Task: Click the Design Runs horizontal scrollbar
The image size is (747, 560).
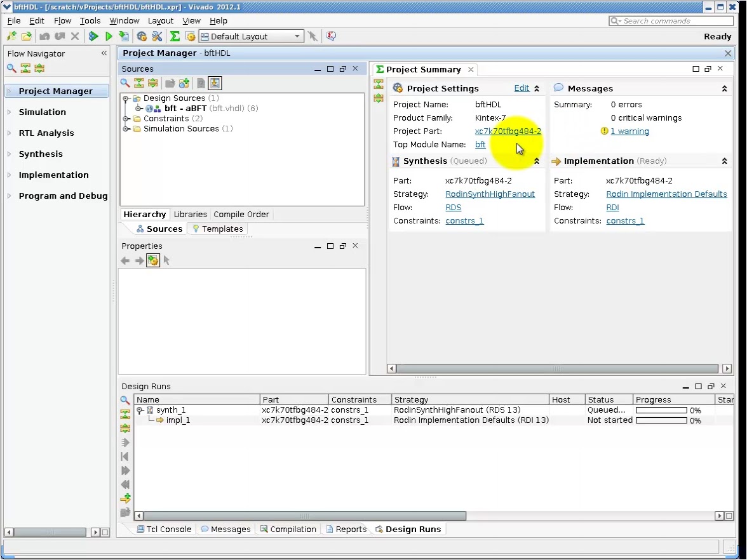Action: click(305, 516)
